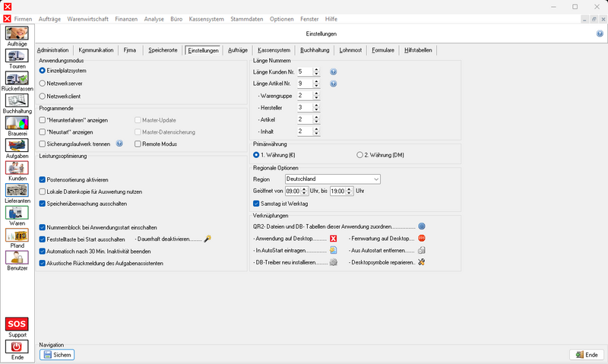Click the Warengruppe spinner arrows
The image size is (608, 364).
[x=316, y=96]
